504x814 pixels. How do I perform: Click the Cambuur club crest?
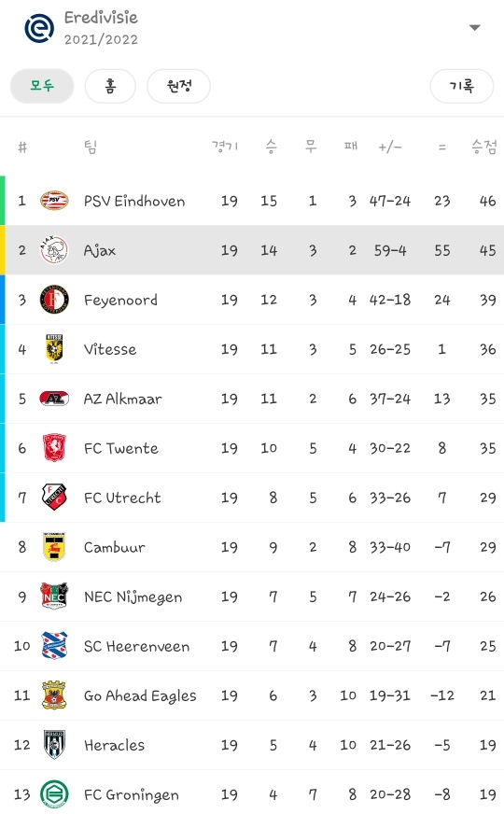click(x=54, y=547)
